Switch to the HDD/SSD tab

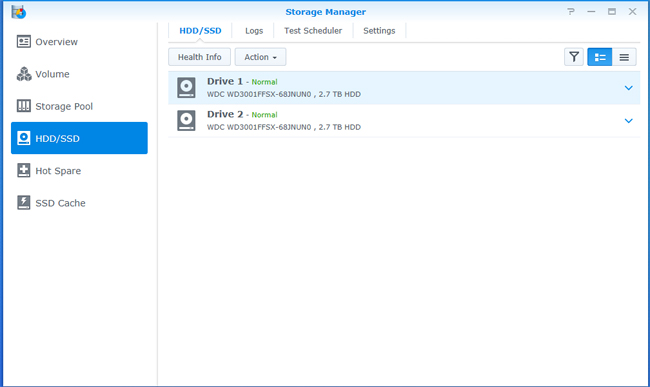point(200,31)
